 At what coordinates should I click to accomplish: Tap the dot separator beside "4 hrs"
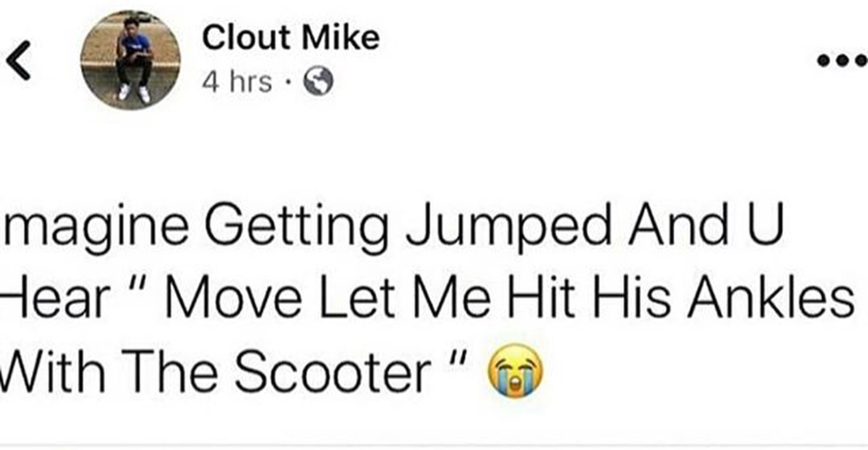(288, 82)
